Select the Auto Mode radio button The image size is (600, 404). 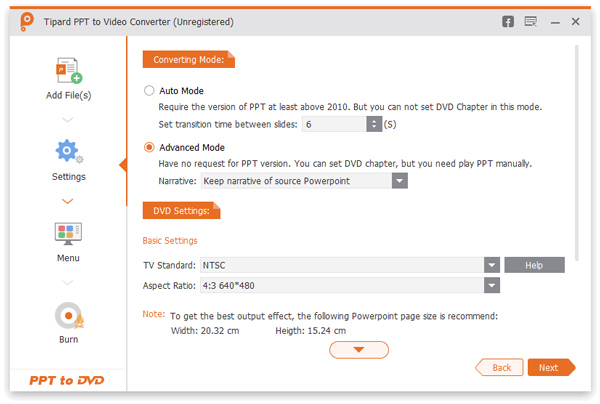point(149,91)
